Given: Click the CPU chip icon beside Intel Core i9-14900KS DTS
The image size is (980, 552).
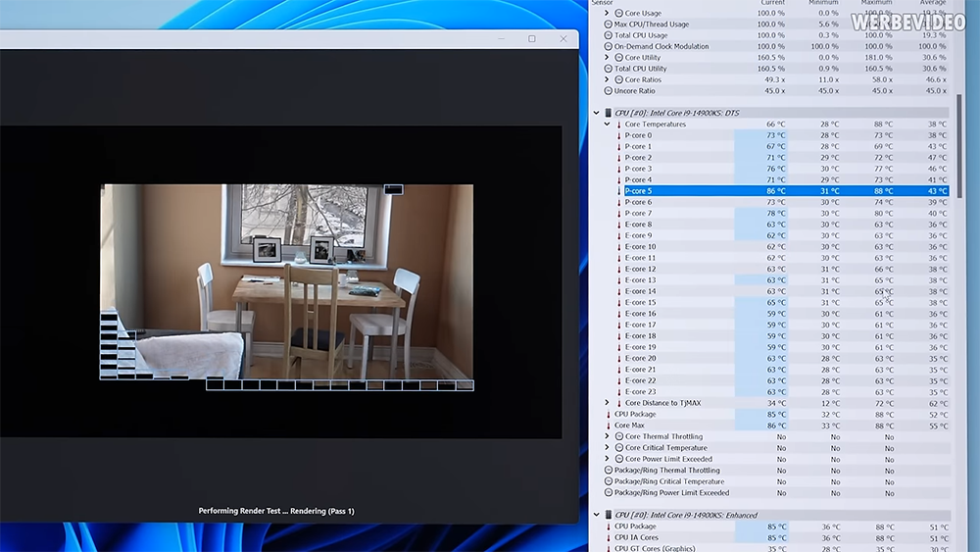Looking at the screenshot, I should tap(609, 113).
